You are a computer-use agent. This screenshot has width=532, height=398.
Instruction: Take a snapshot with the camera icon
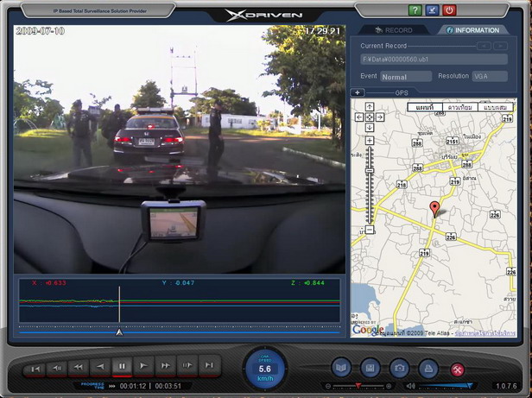(x=399, y=368)
